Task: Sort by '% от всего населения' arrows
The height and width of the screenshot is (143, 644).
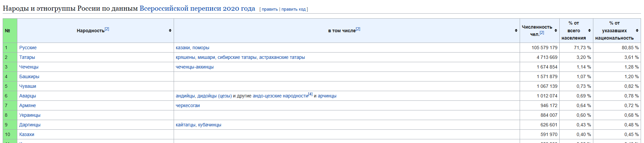Action: pos(589,31)
